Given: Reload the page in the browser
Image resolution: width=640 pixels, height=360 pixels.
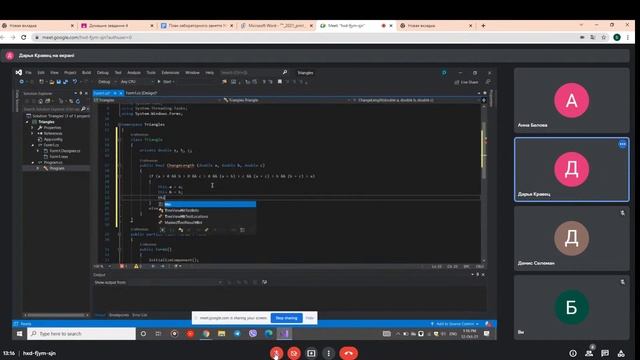Looking at the screenshot, I should point(24,37).
